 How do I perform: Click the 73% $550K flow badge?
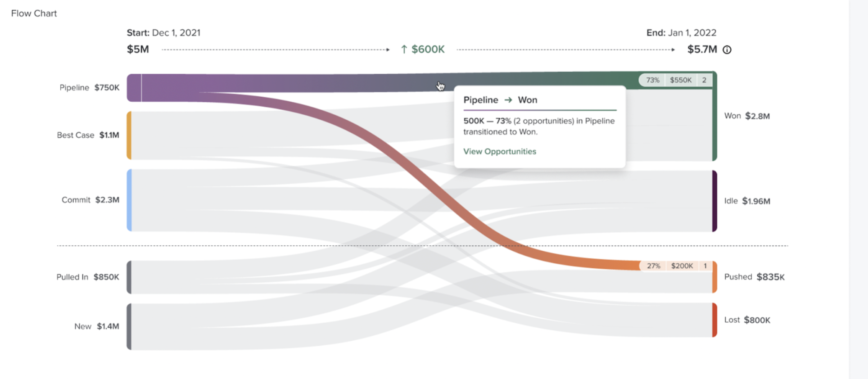tap(675, 80)
